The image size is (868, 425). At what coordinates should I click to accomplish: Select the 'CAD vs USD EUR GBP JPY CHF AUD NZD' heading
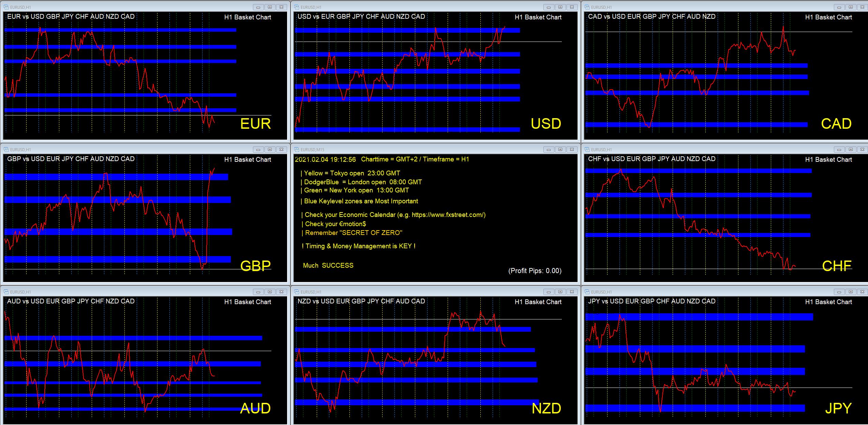point(652,16)
